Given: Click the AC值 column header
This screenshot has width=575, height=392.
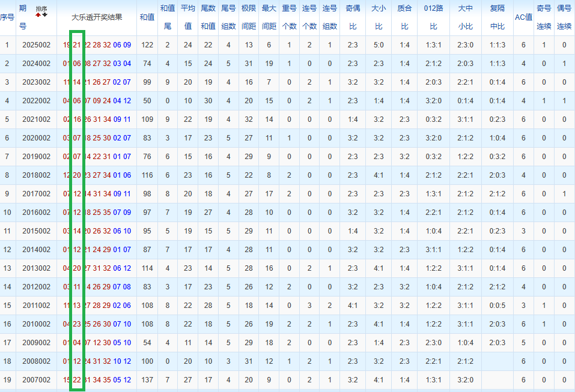Looking at the screenshot, I should (x=523, y=17).
